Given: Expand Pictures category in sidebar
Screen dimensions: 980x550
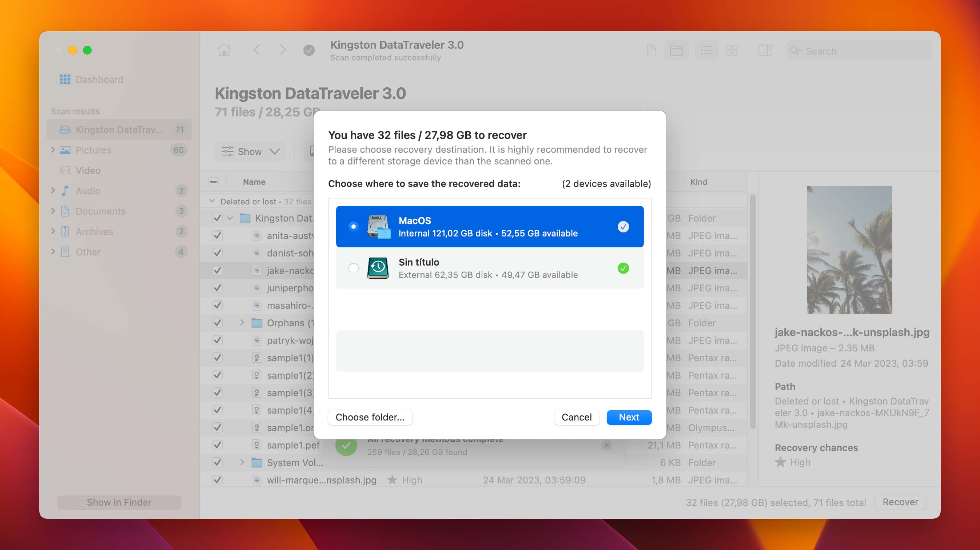Looking at the screenshot, I should (x=53, y=150).
